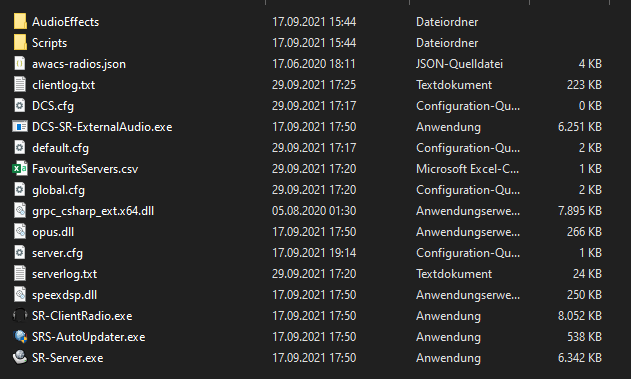Click the SRS-AutoUpdater.exe globe icon
Screen dimensions: 631x379
tap(20, 336)
